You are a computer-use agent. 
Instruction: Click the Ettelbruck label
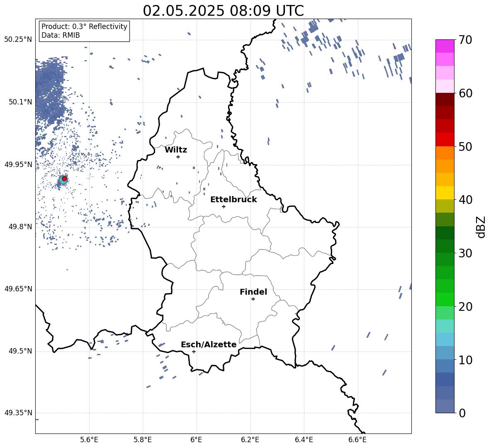233,200
